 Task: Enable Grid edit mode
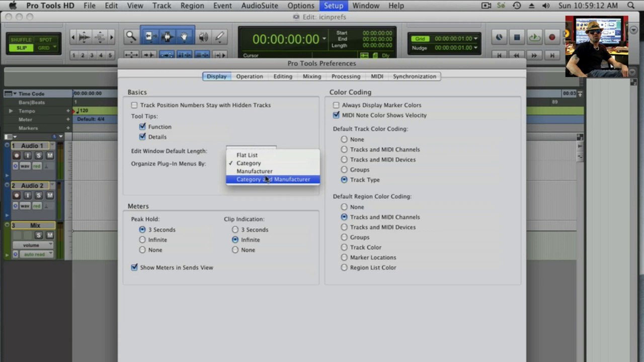(44, 48)
